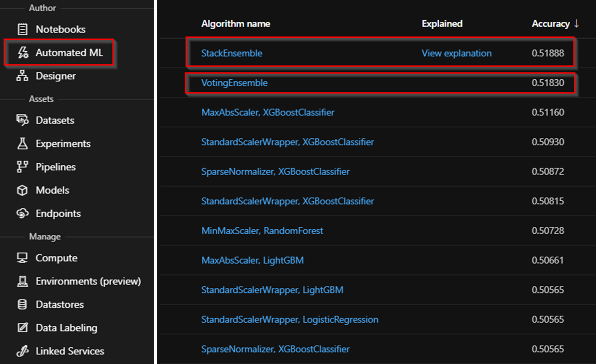Click View explanation link

click(456, 53)
